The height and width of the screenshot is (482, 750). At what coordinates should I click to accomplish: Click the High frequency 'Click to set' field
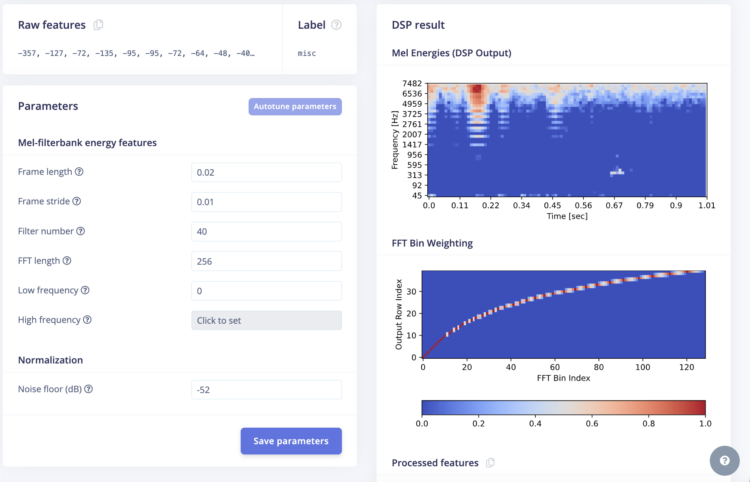[x=266, y=321]
